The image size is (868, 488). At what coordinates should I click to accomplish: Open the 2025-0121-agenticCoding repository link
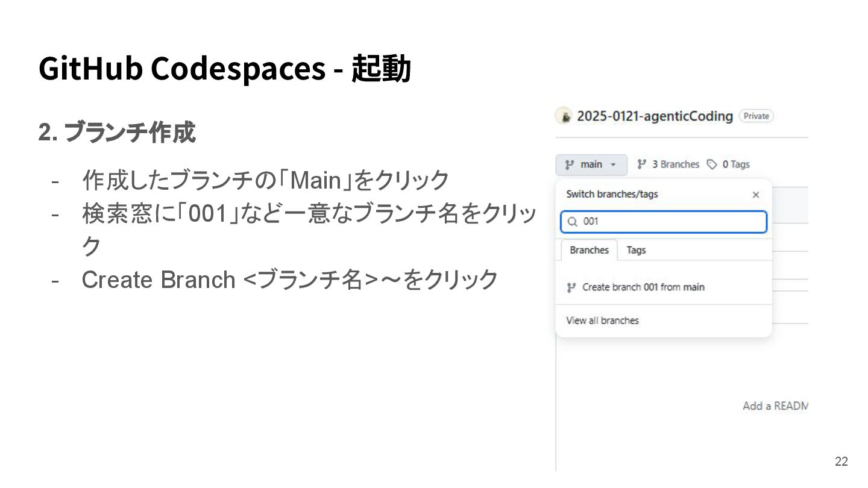pyautogui.click(x=655, y=116)
